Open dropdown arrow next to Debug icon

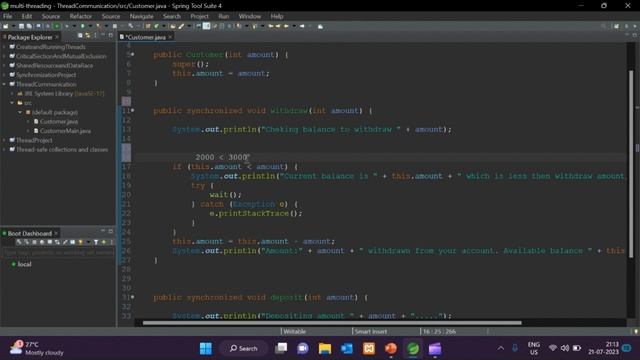coord(73,26)
